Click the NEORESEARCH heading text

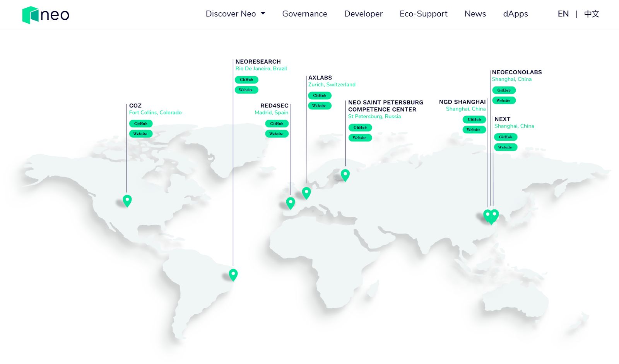click(x=258, y=61)
